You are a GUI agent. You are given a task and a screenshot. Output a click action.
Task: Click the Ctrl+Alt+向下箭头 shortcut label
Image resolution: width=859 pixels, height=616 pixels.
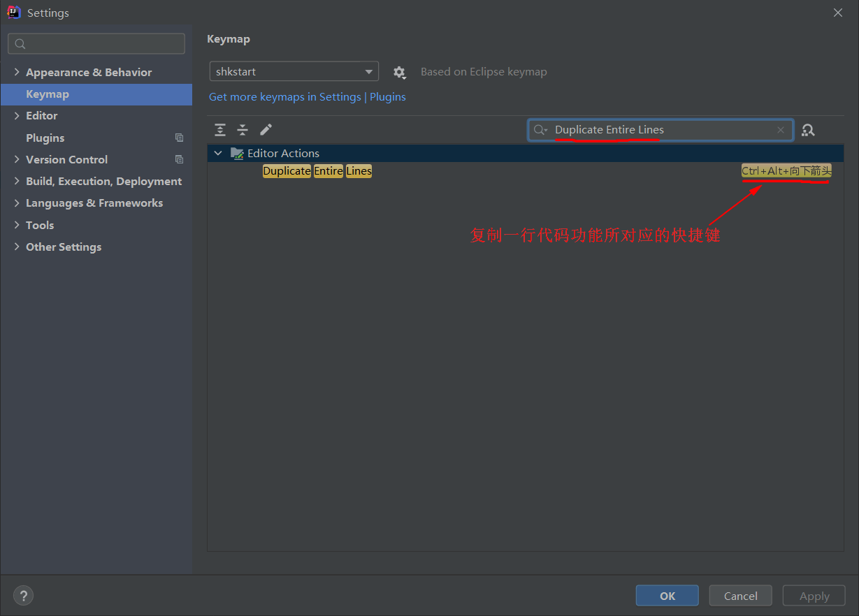click(786, 171)
